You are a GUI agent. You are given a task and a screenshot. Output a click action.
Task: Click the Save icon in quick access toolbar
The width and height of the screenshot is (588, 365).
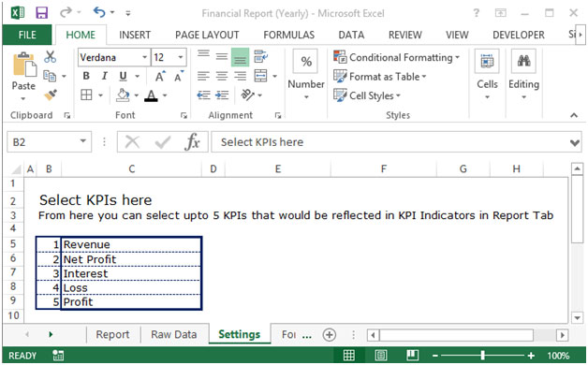[x=41, y=13]
